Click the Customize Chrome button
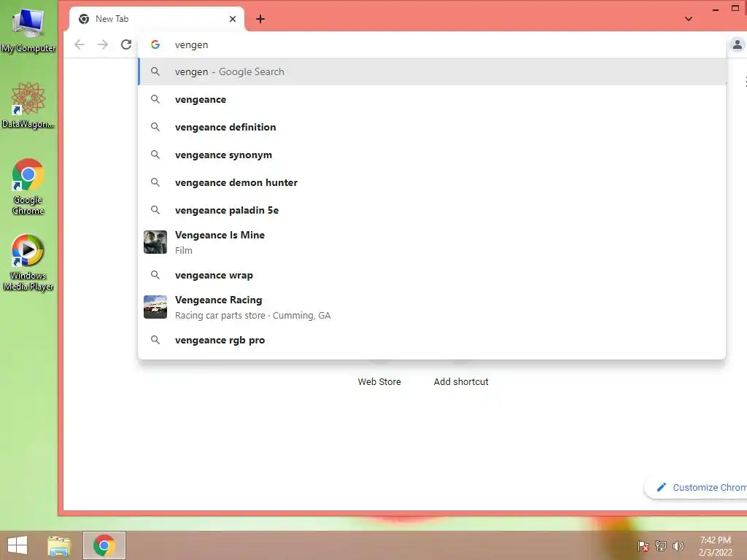Image resolution: width=747 pixels, height=560 pixels. point(697,487)
